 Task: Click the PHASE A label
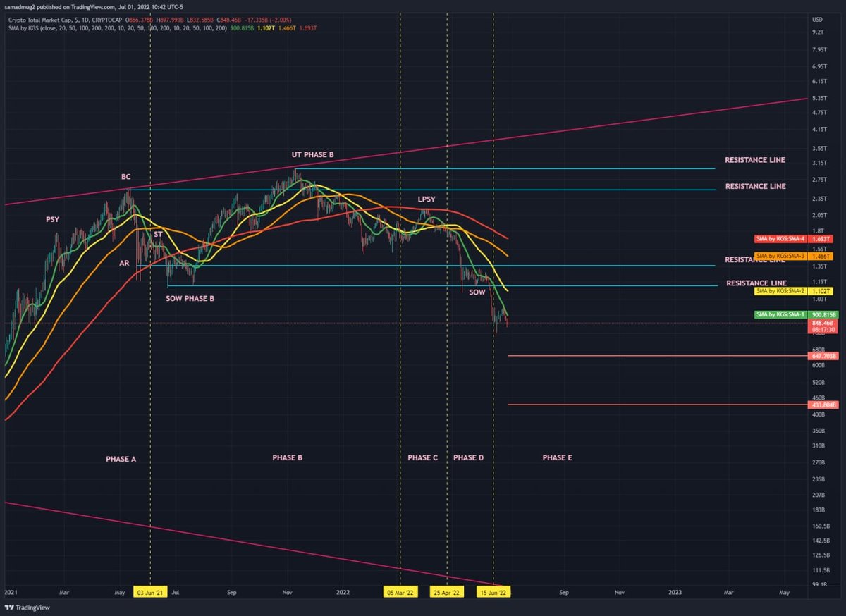(121, 459)
